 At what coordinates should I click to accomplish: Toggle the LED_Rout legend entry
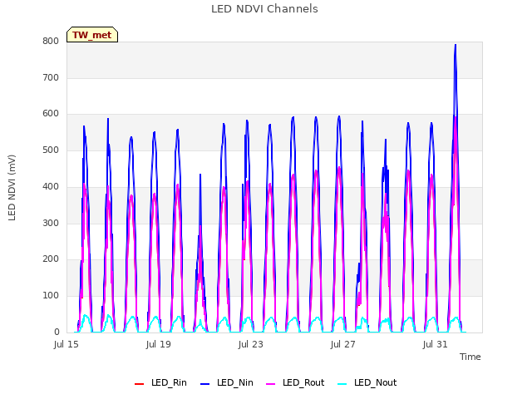[x=295, y=382]
